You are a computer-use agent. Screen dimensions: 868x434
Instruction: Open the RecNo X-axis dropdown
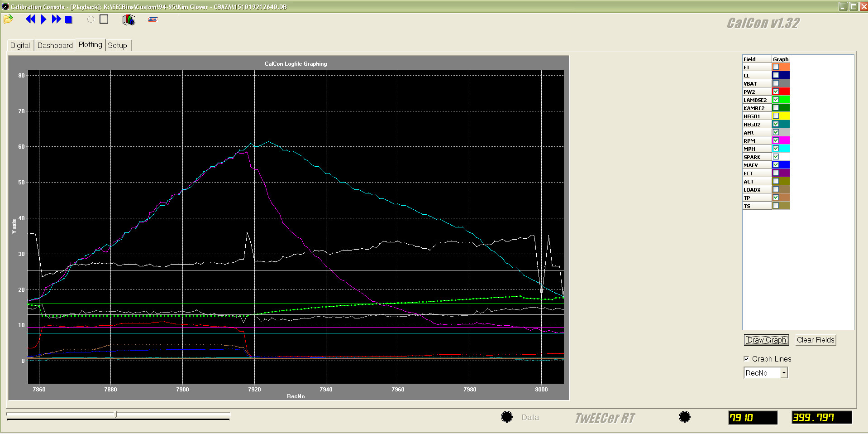point(784,373)
